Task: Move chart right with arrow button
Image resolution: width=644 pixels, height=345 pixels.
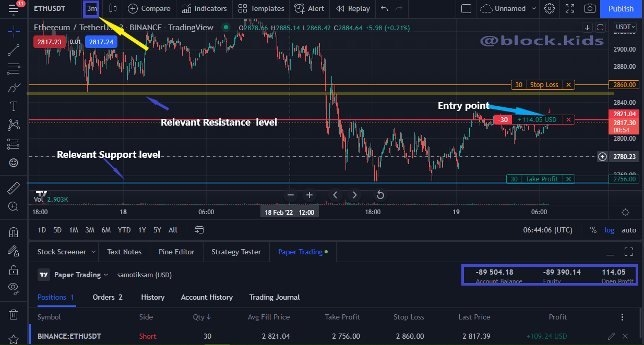Action: point(355,195)
